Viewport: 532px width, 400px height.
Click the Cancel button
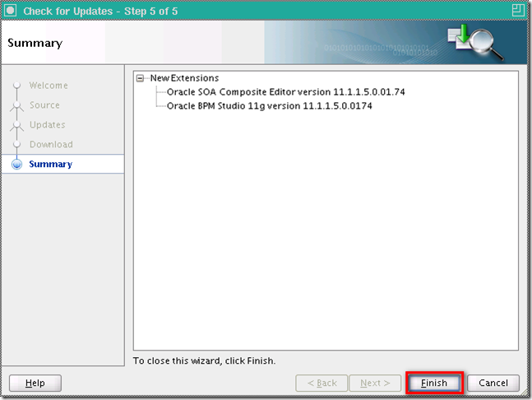[493, 383]
